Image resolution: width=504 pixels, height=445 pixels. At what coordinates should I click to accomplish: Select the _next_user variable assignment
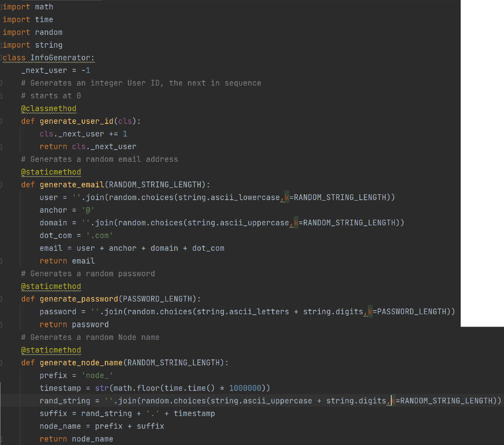pos(55,70)
